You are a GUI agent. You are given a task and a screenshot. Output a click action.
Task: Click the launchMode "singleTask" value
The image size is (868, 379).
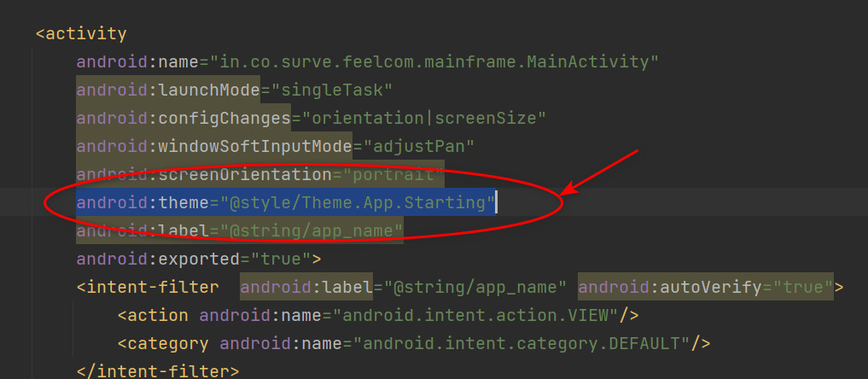tap(332, 90)
